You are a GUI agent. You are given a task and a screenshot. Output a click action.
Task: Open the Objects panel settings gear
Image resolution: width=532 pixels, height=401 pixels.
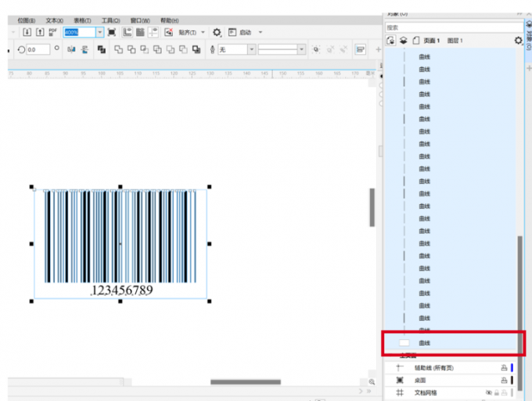pos(517,40)
